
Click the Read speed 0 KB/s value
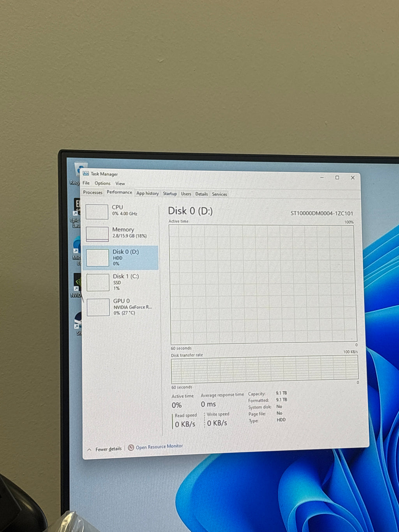pyautogui.click(x=185, y=424)
